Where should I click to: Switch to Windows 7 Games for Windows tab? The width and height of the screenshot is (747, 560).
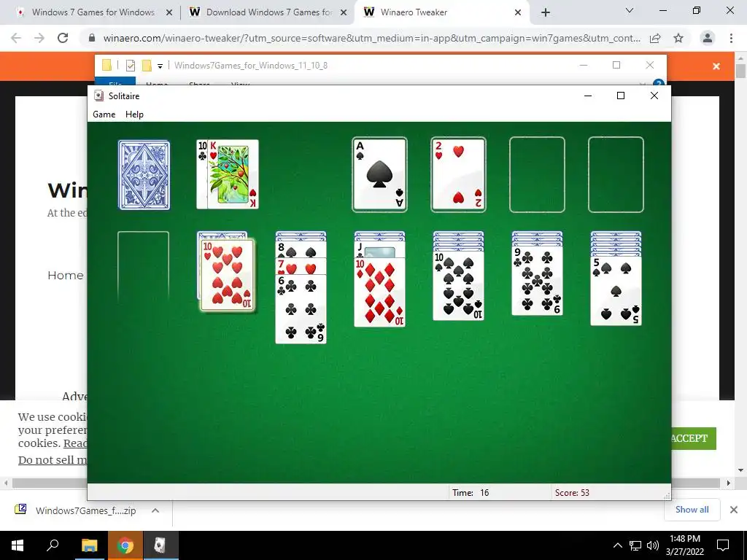click(x=93, y=12)
